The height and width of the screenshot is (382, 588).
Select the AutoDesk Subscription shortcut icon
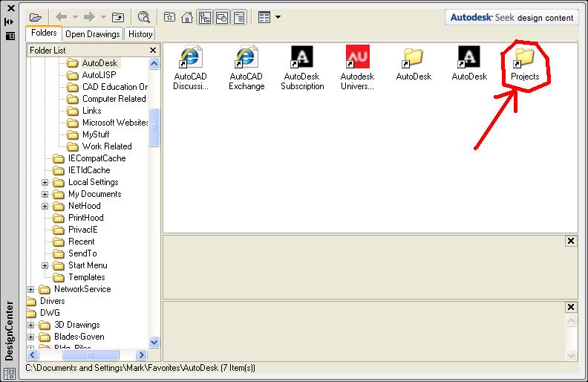(x=302, y=68)
